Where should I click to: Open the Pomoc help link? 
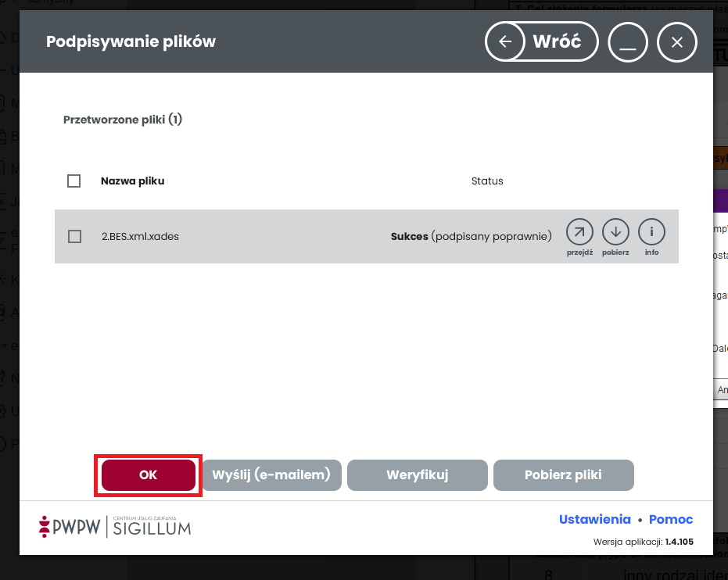coord(671,520)
